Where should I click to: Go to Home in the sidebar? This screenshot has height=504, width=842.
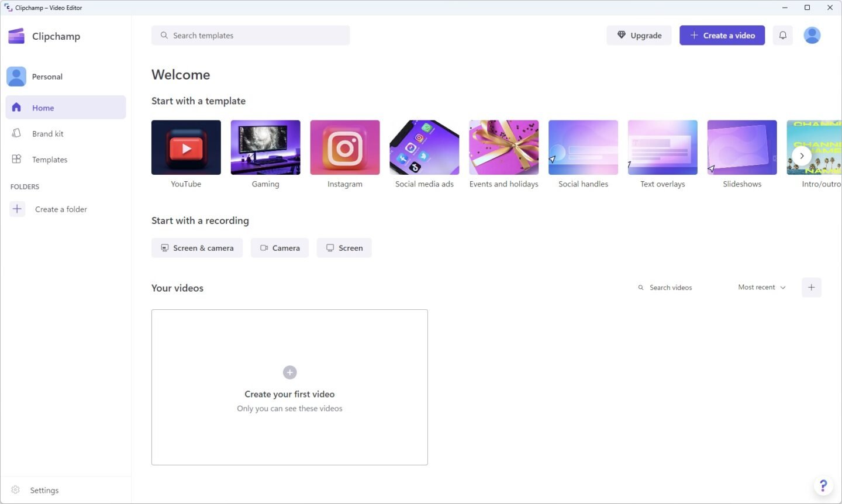[65, 108]
